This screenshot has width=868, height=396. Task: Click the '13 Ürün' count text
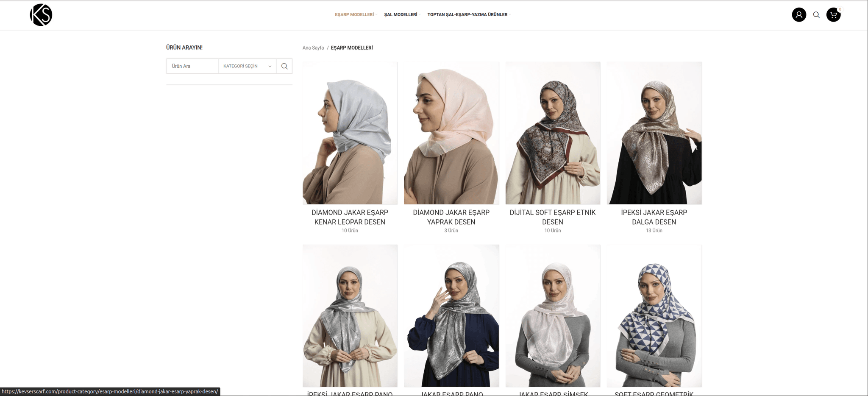point(654,231)
